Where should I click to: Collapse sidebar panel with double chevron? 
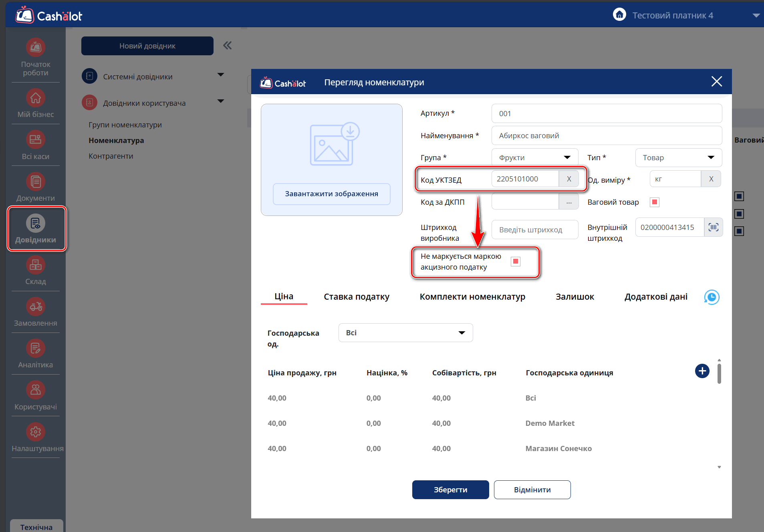(x=228, y=46)
